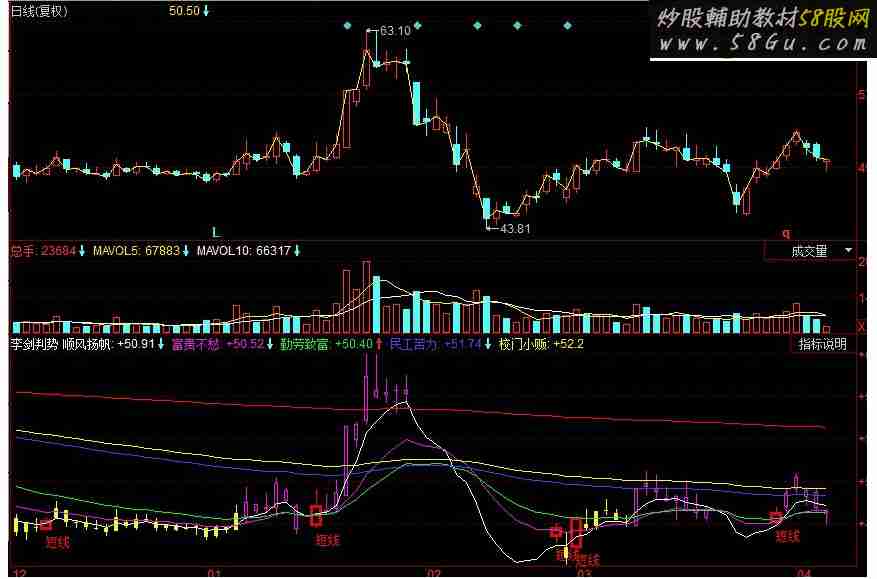Image resolution: width=877 pixels, height=579 pixels.
Task: Select the MAVOL5: 67883 readout
Action: [136, 251]
